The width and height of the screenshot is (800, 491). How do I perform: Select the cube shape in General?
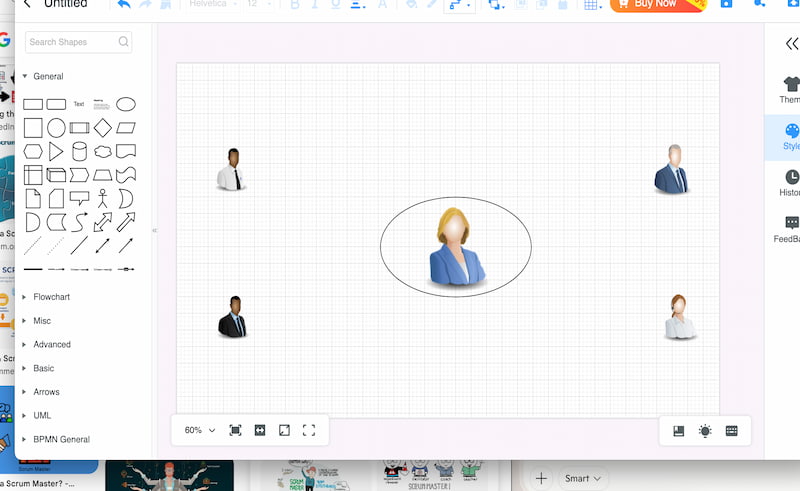(56, 175)
